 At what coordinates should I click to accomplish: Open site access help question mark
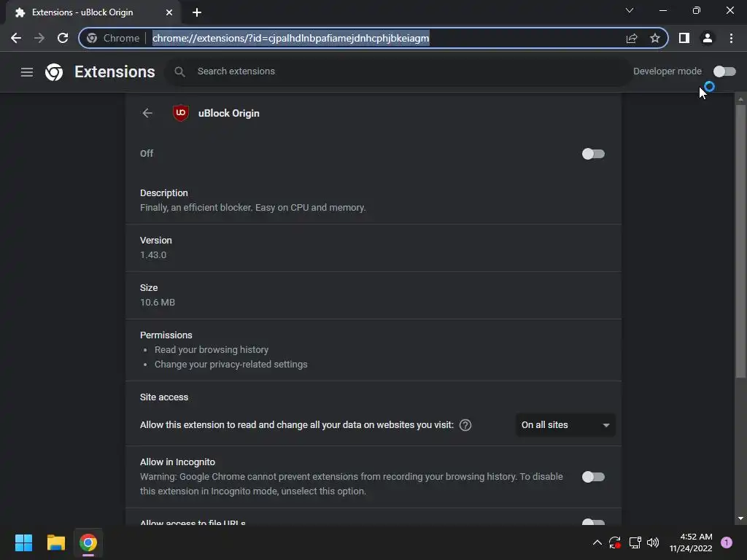click(465, 425)
